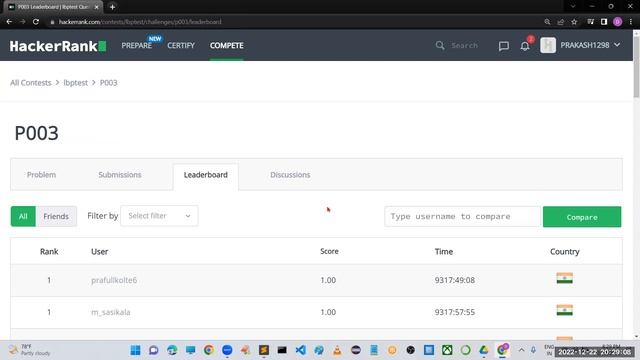
Task: Click the Score column header
Action: click(329, 251)
